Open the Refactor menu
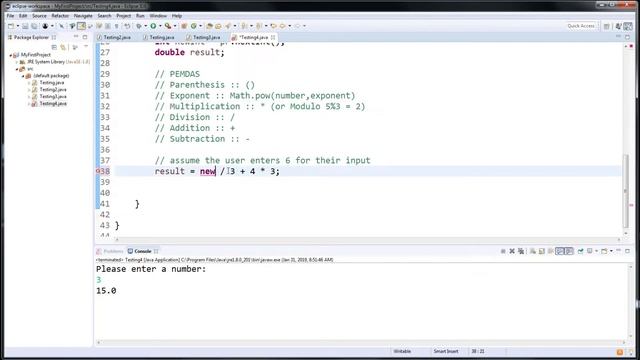Image resolution: width=640 pixels, height=360 pixels. pos(60,16)
